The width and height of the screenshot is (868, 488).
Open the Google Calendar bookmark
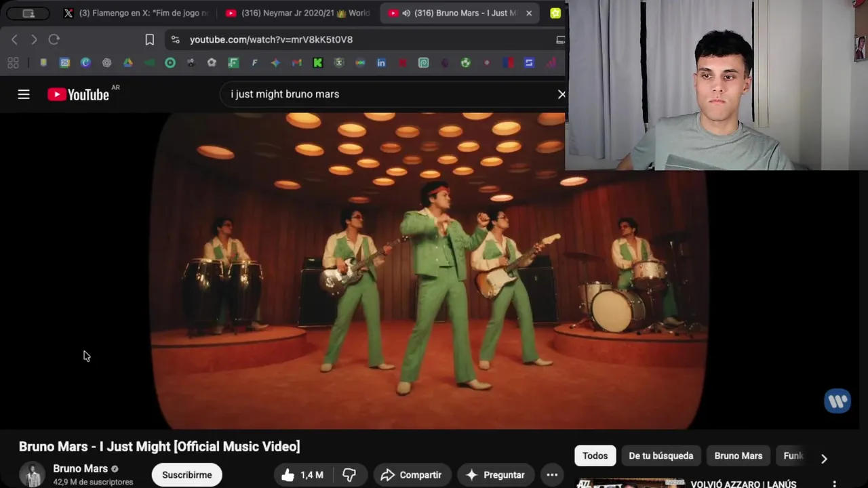click(64, 63)
